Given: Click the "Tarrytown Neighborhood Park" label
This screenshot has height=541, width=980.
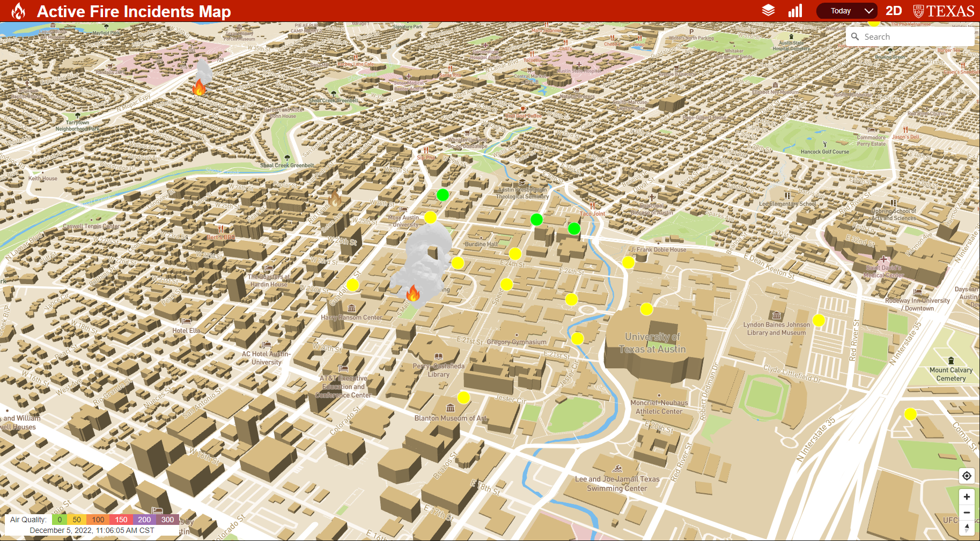Looking at the screenshot, I should click(x=77, y=126).
